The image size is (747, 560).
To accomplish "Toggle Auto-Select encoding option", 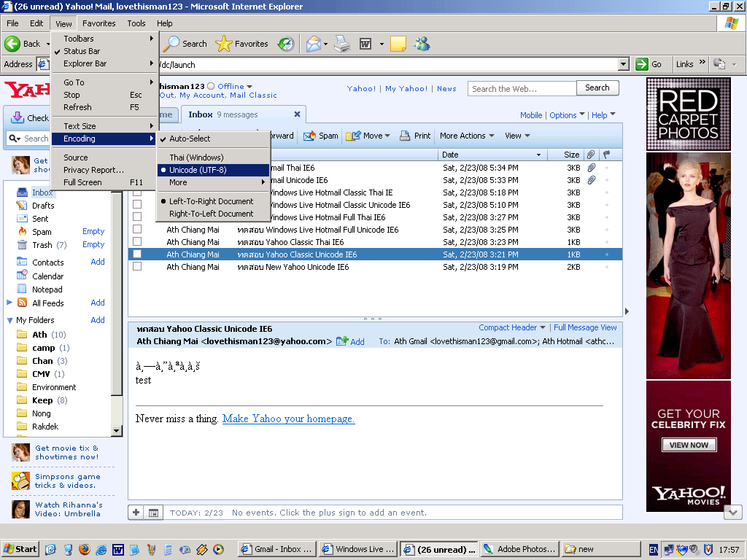I will 214,139.
